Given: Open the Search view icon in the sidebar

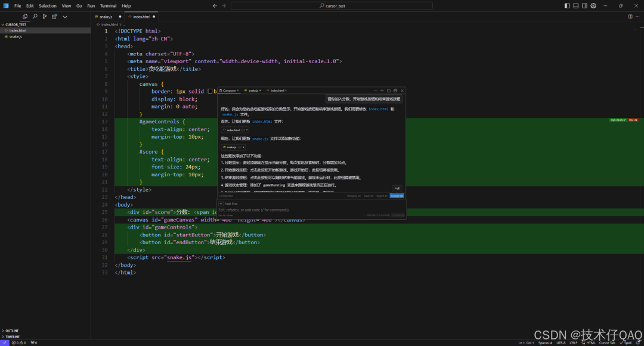Looking at the screenshot, I should pos(35,17).
